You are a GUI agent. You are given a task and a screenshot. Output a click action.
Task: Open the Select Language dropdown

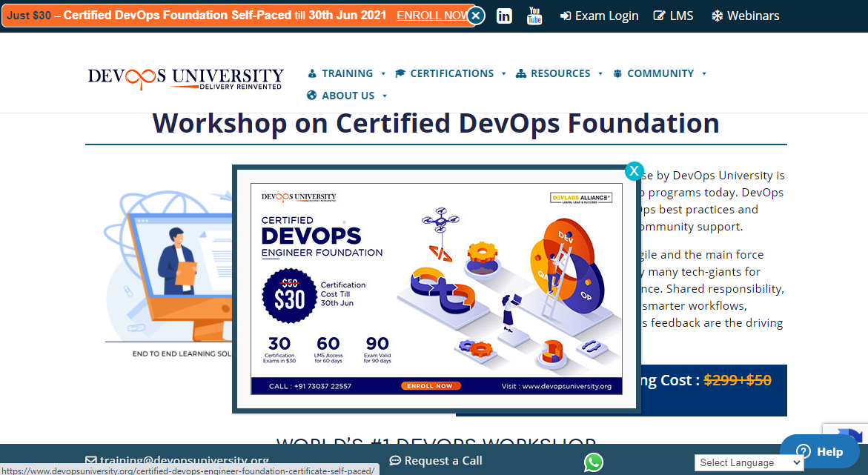(749, 462)
